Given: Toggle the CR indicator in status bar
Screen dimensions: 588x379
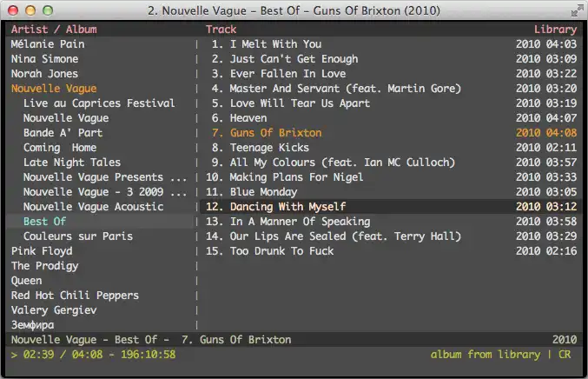Looking at the screenshot, I should [565, 355].
